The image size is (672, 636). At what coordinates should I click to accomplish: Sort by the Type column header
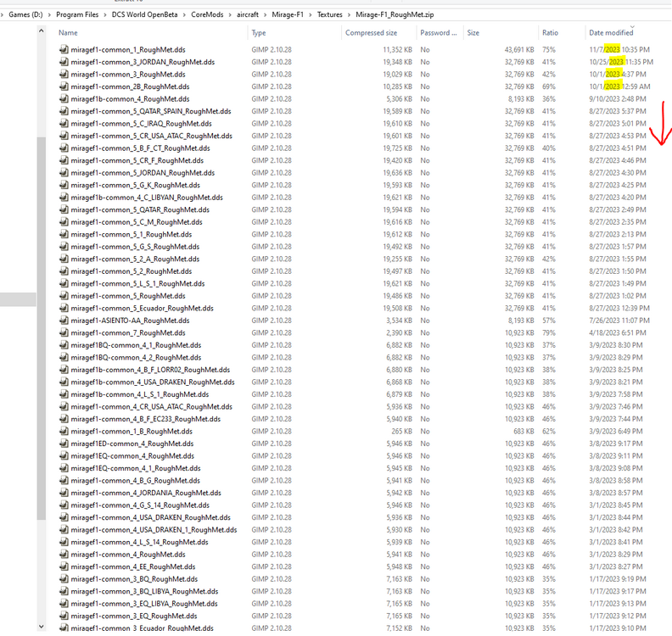pos(259,32)
